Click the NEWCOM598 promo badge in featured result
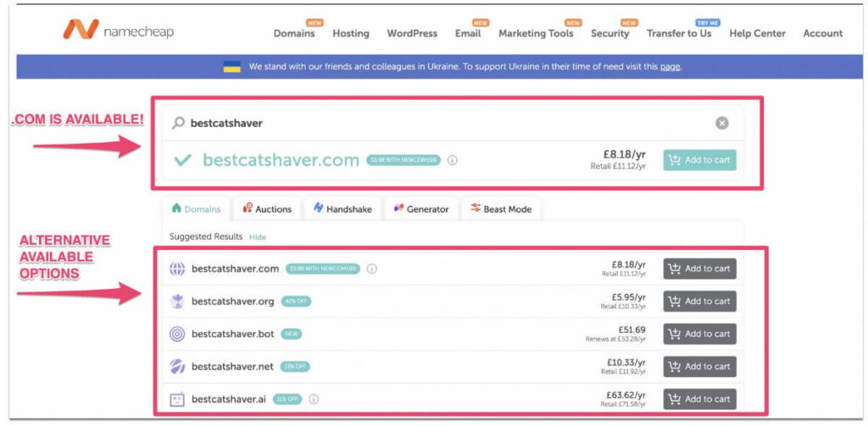This screenshot has height=426, width=868. pyautogui.click(x=403, y=160)
